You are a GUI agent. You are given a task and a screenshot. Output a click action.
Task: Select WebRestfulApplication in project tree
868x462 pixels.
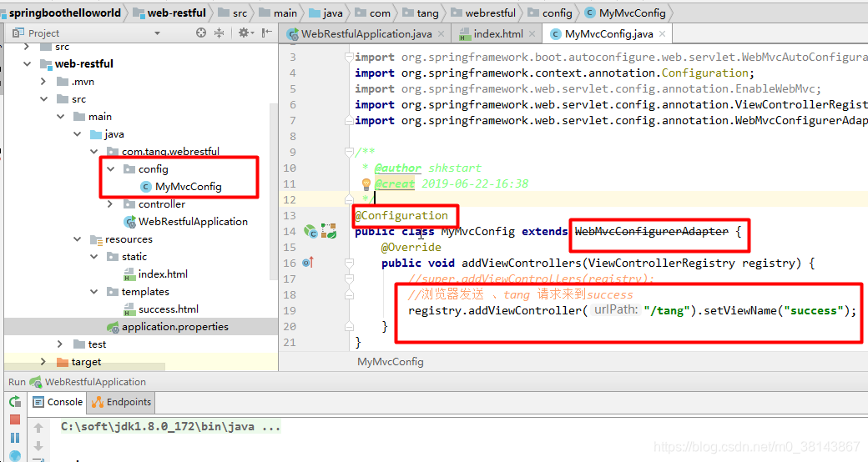point(193,221)
